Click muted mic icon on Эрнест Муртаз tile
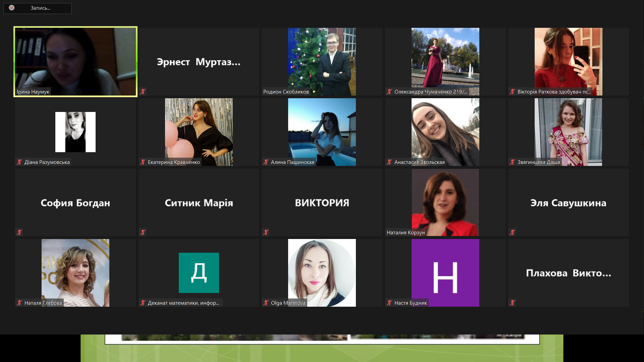The image size is (644, 362). (143, 92)
